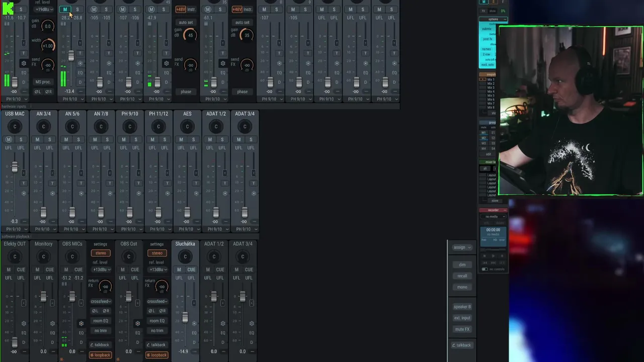Click the return FX knob in OBS MICs settings
This screenshot has height=362, width=644.
105,287
